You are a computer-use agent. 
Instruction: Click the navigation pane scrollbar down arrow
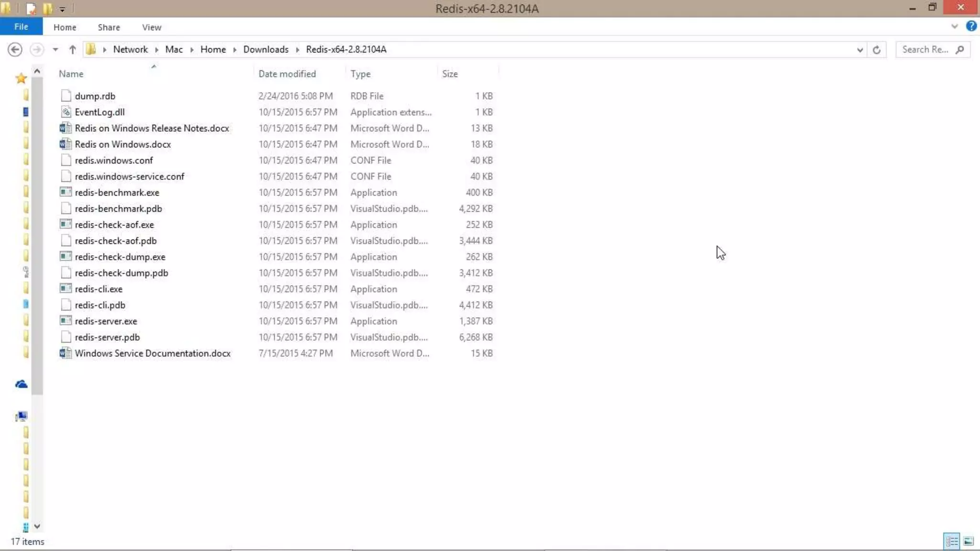(x=37, y=526)
